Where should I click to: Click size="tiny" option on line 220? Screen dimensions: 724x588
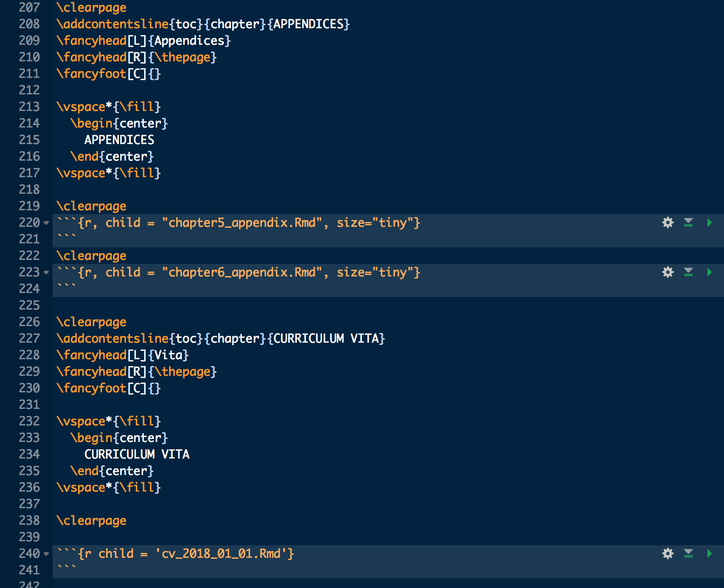pos(375,222)
